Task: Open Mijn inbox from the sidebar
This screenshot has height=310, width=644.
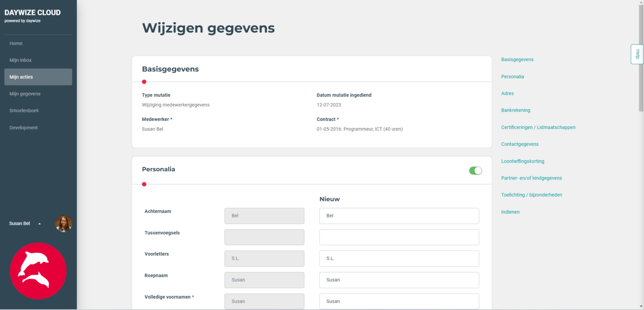Action: (21, 60)
